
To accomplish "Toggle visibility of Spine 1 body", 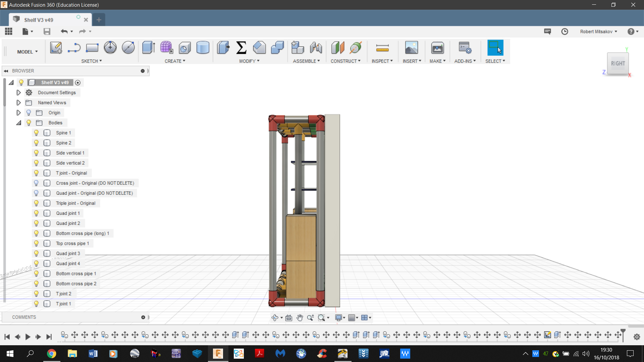I will [x=36, y=133].
